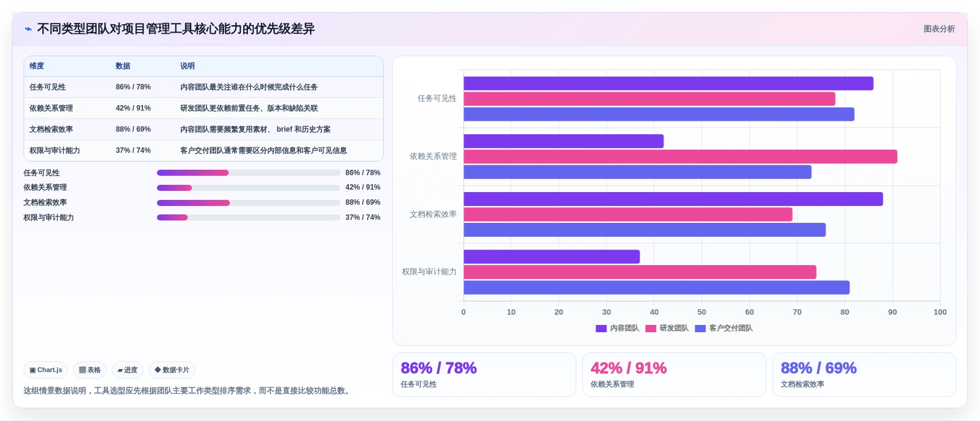This screenshot has width=980, height=421.
Task: Toggle the 内容团队 legend swatch
Action: (601, 329)
